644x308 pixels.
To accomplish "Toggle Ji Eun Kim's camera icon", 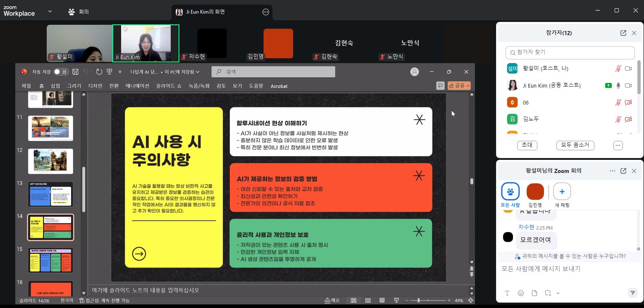I will (x=628, y=85).
